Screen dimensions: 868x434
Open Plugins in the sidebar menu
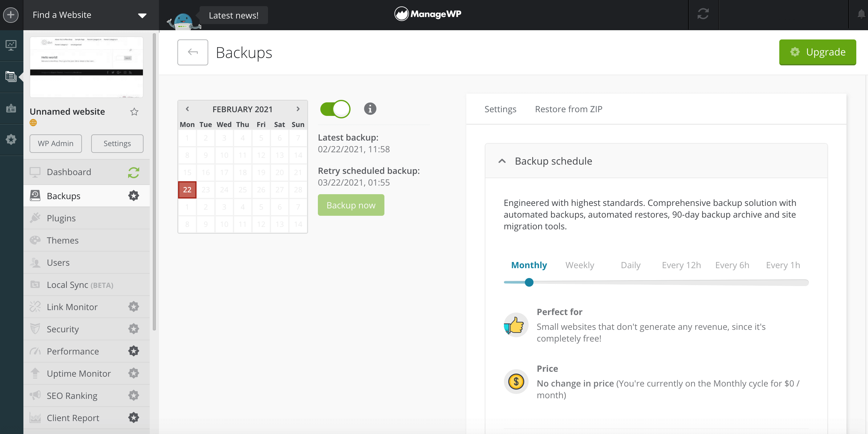pos(61,218)
